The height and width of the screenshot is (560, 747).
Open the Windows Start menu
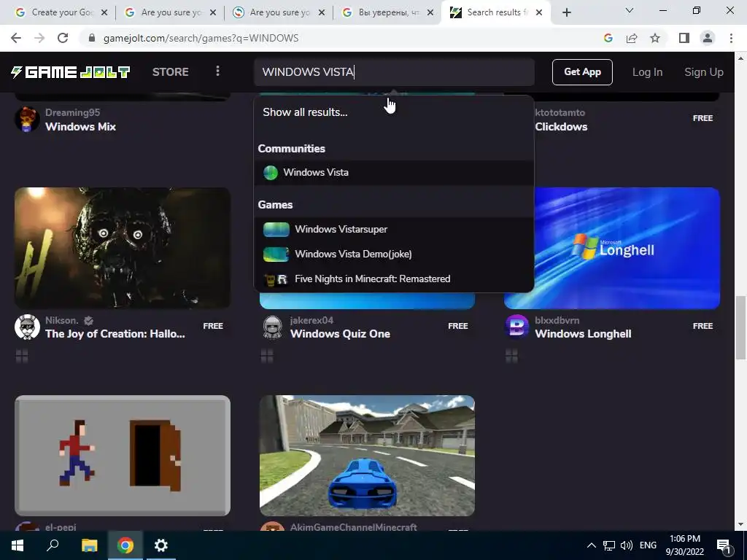click(x=18, y=545)
